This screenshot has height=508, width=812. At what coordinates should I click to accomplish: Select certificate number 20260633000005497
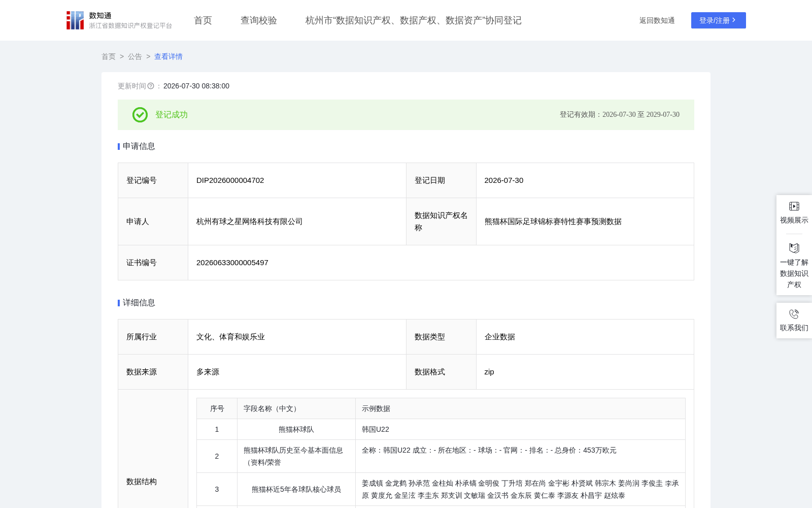232,263
